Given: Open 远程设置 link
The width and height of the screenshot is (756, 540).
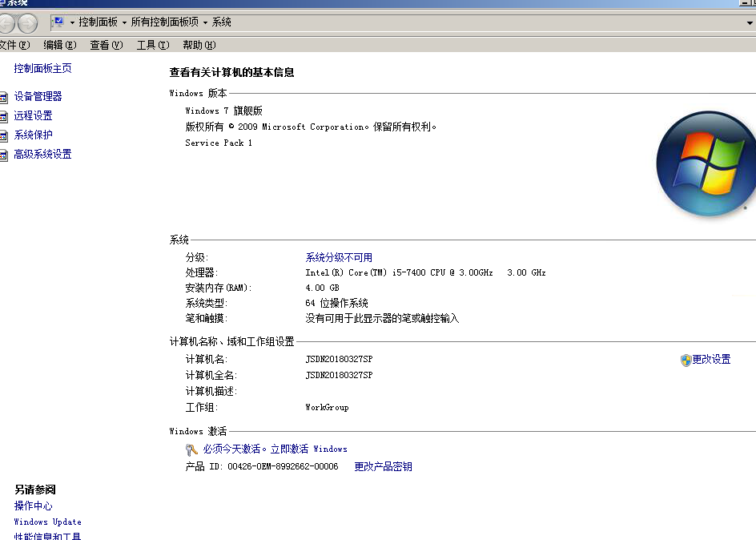Looking at the screenshot, I should click(x=33, y=115).
